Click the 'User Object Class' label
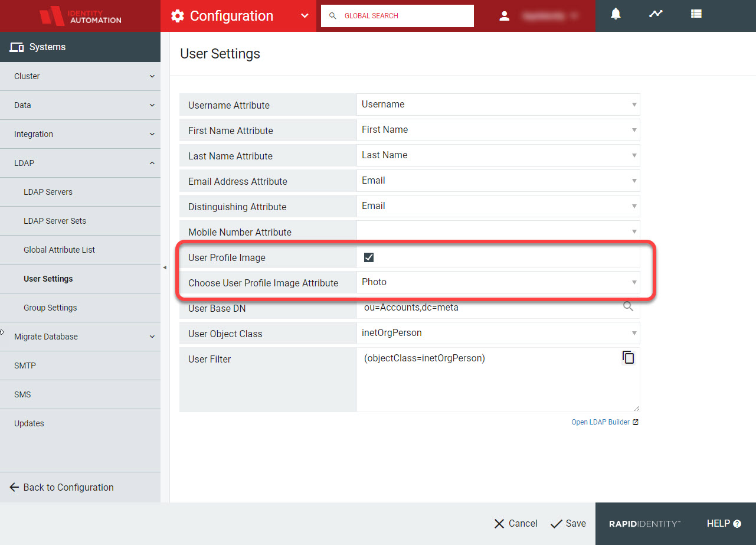Screen dimensions: 756x545 (x=225, y=334)
